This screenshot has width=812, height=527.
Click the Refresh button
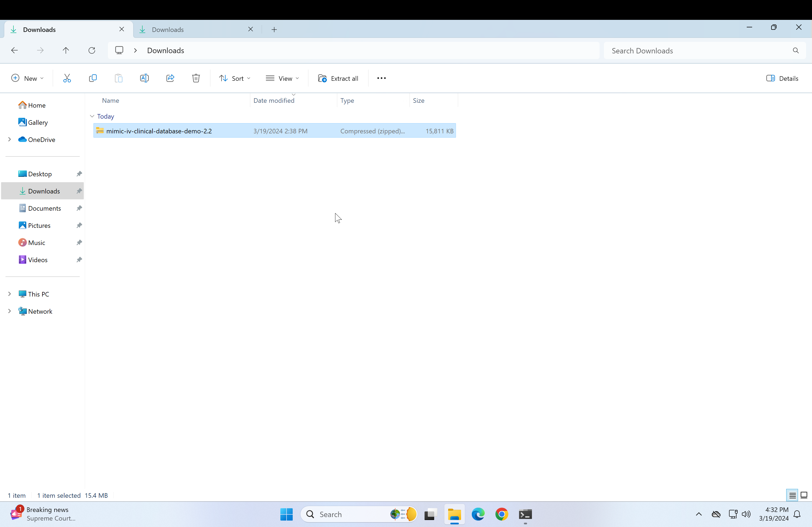point(92,50)
